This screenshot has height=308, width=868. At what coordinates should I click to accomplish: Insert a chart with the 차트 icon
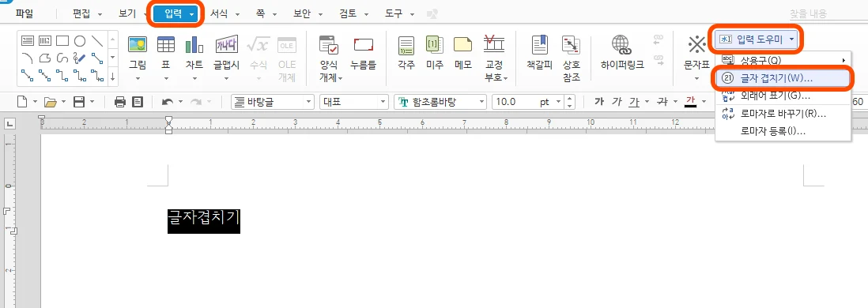[x=194, y=45]
